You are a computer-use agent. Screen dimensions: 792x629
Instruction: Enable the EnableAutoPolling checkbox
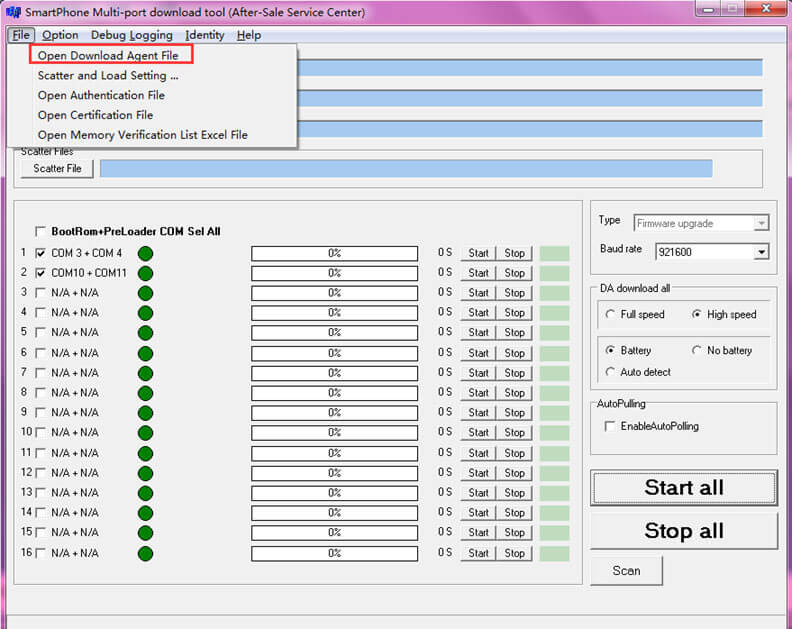[610, 426]
